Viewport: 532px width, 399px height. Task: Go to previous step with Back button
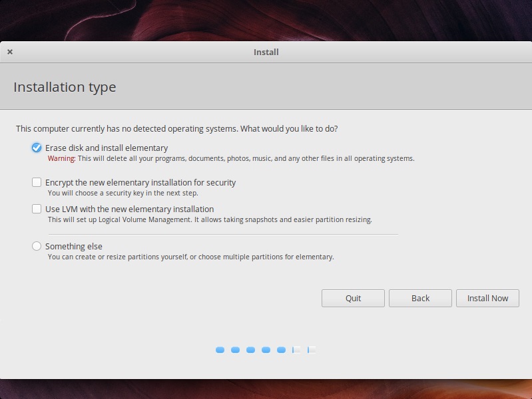tap(420, 299)
